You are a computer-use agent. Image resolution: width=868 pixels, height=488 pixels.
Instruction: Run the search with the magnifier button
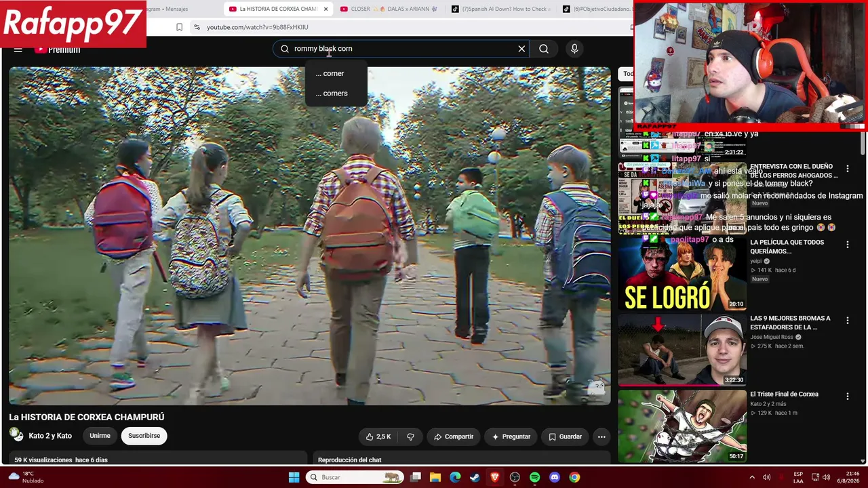pos(544,49)
